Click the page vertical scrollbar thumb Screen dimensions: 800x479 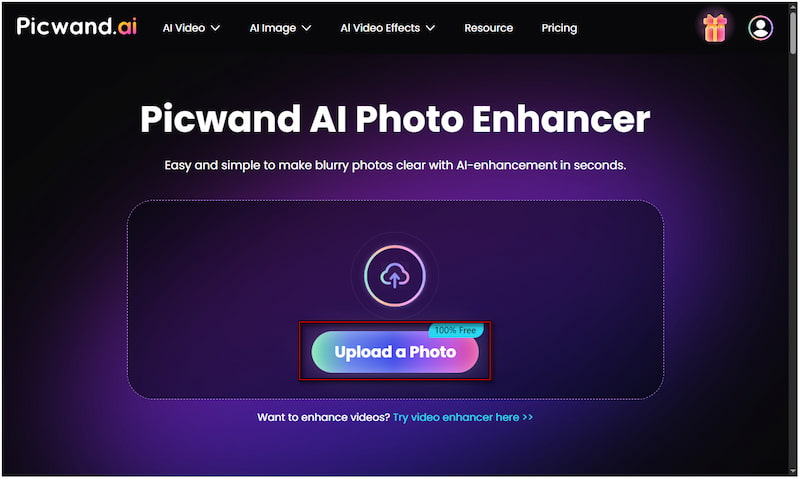click(x=793, y=33)
